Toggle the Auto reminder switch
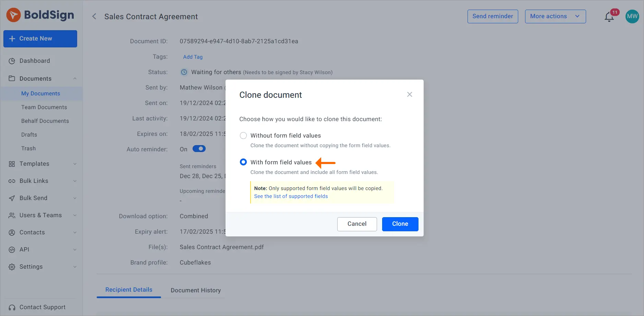The width and height of the screenshot is (644, 316). click(x=199, y=149)
